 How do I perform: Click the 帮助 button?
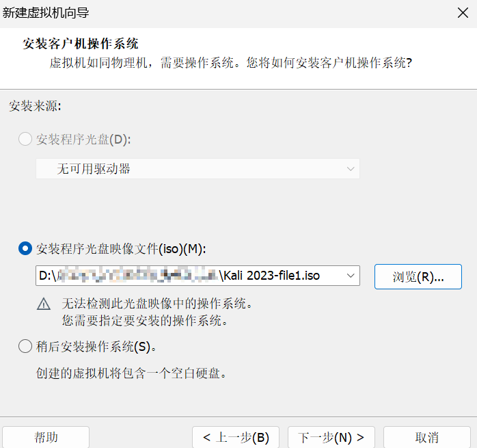click(x=46, y=437)
